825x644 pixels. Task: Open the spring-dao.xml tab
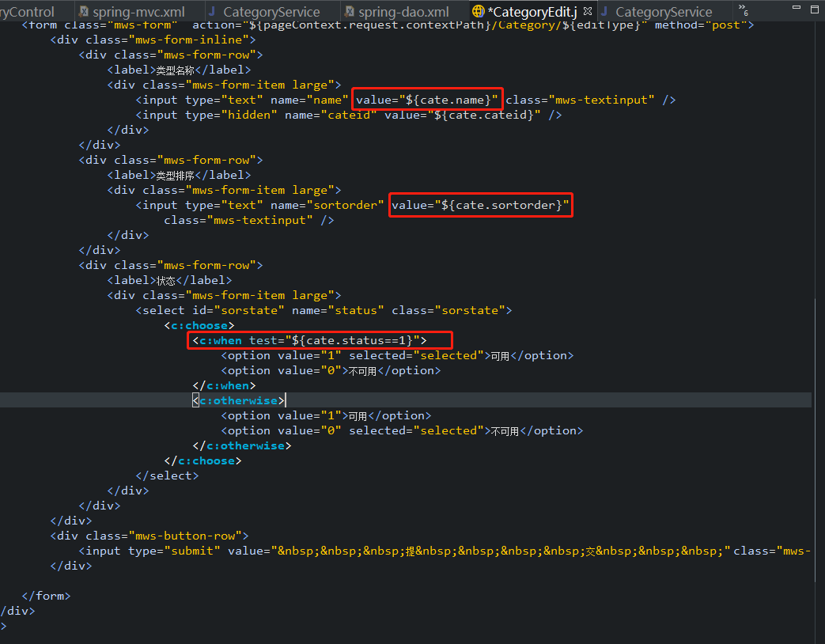point(403,12)
